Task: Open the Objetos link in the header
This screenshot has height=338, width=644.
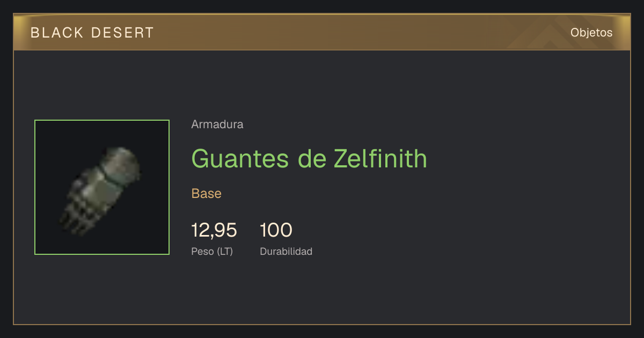Action: (591, 32)
